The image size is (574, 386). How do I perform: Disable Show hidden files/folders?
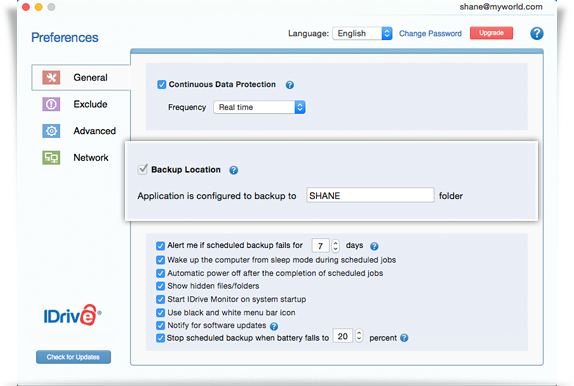(x=160, y=286)
